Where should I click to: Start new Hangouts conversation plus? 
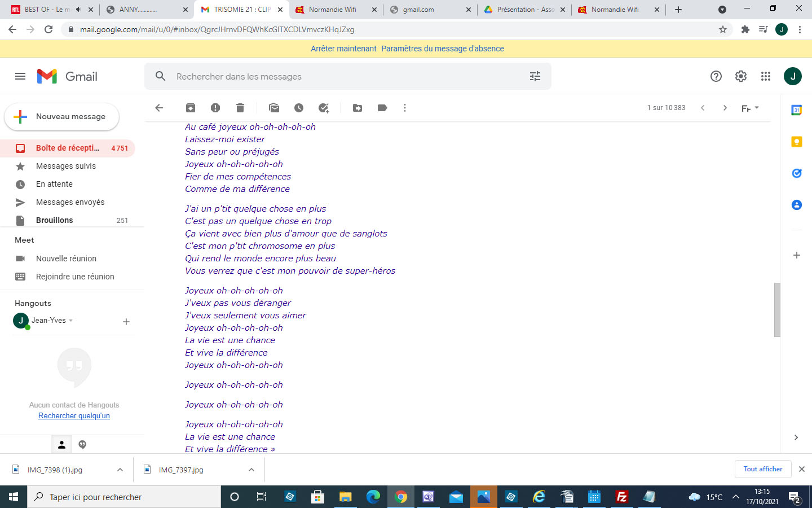[x=126, y=322]
